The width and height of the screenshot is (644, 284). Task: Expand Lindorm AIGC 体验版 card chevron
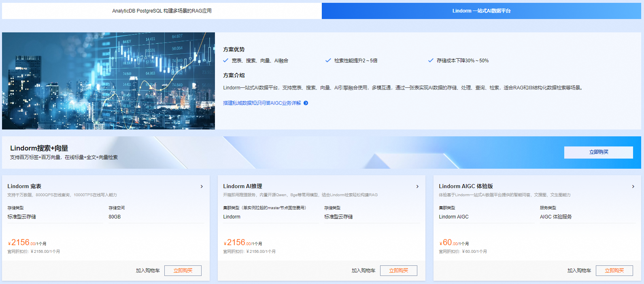pos(633,187)
